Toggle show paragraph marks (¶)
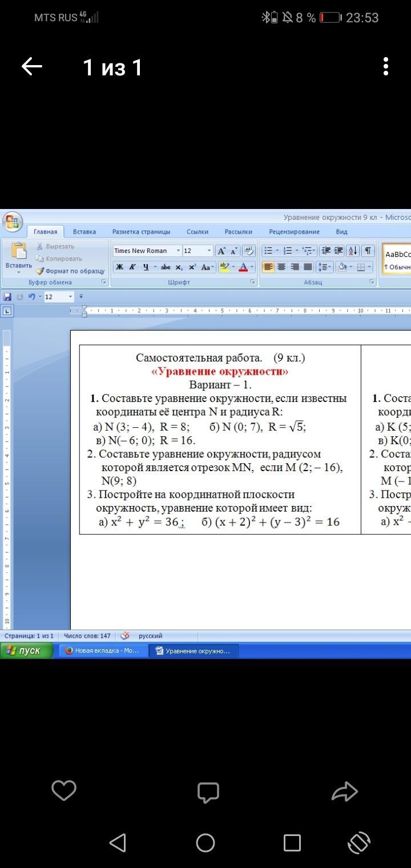This screenshot has height=868, width=411. tap(368, 251)
